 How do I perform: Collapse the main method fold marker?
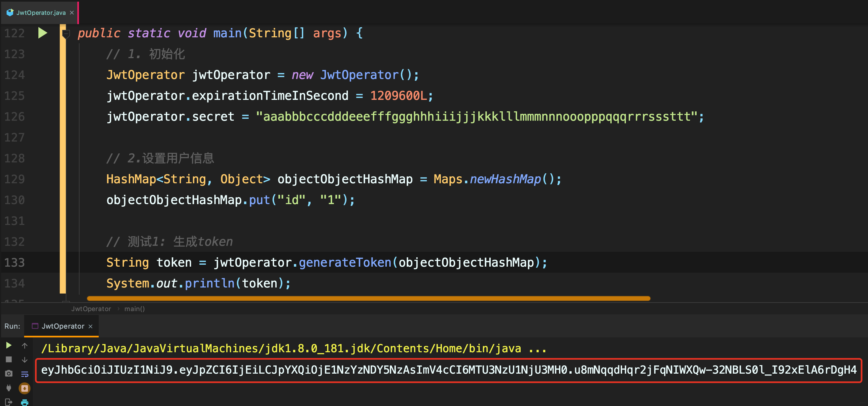pos(66,34)
